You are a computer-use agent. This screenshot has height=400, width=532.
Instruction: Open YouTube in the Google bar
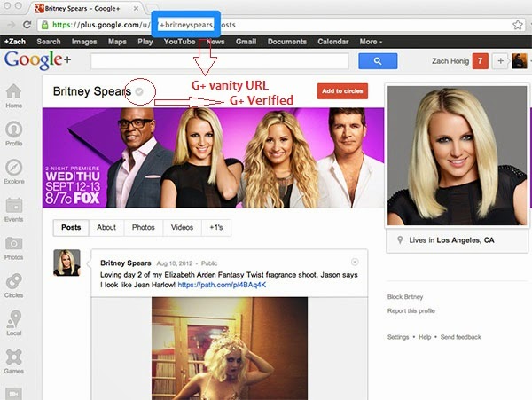coord(179,42)
